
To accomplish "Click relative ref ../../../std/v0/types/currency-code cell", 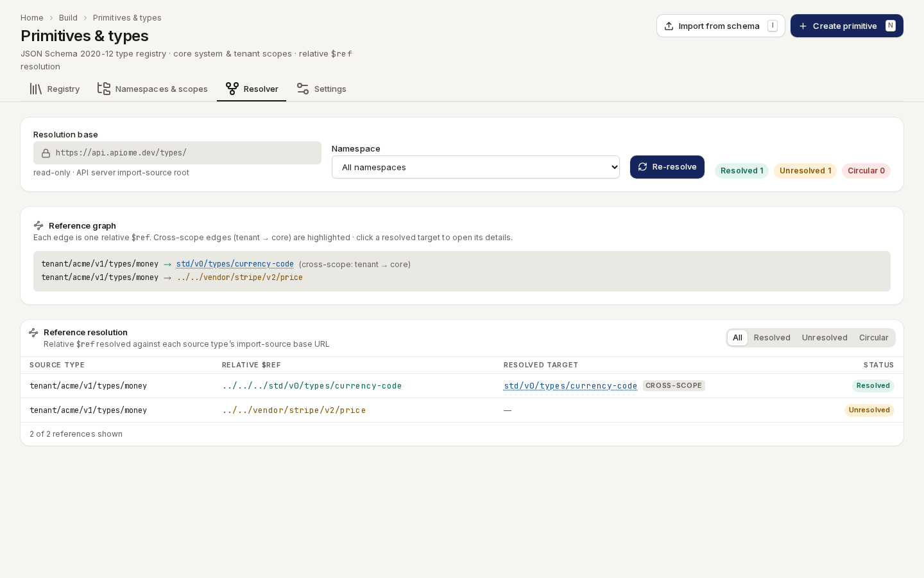I will click(x=312, y=386).
